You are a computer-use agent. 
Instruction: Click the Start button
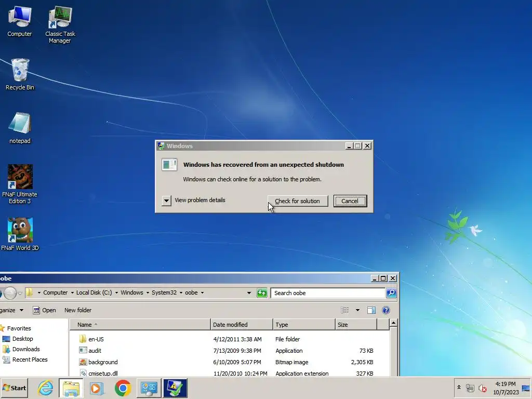click(x=14, y=388)
